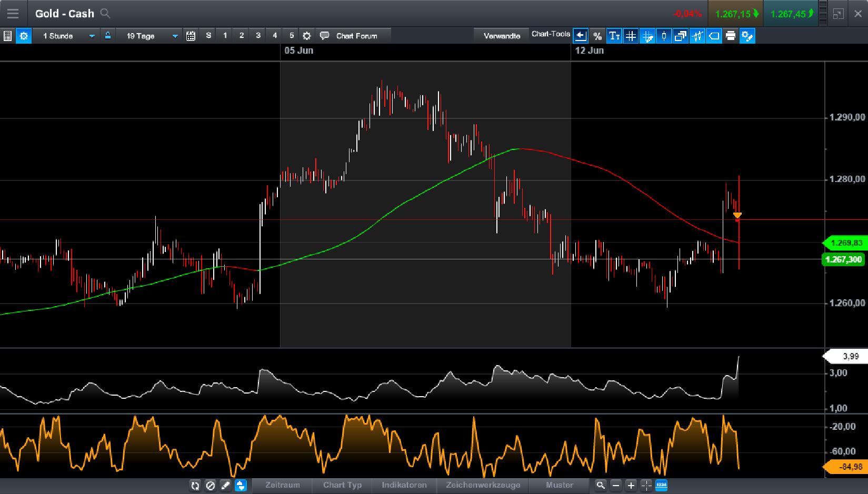
Task: Toggle the chart lock padlock icon
Action: (107, 36)
